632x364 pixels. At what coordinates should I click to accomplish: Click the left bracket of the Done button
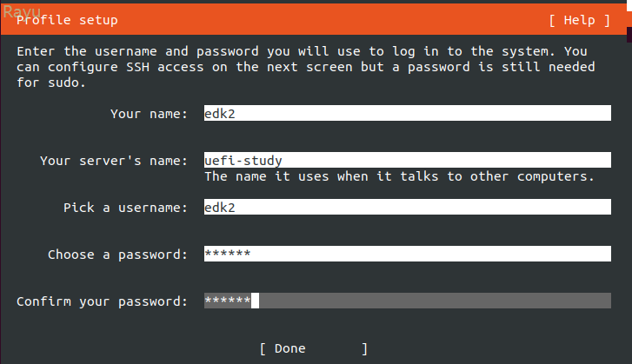tap(263, 348)
